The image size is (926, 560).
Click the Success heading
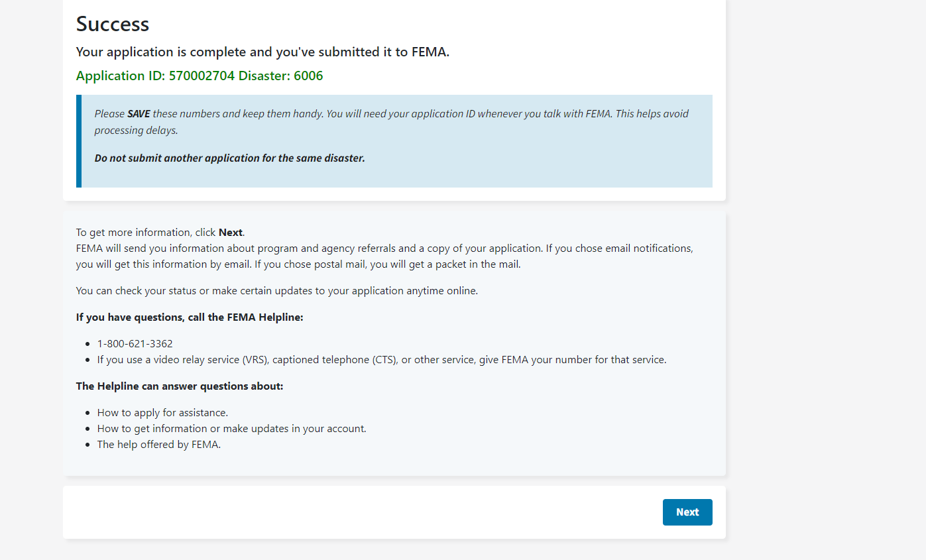tap(113, 24)
